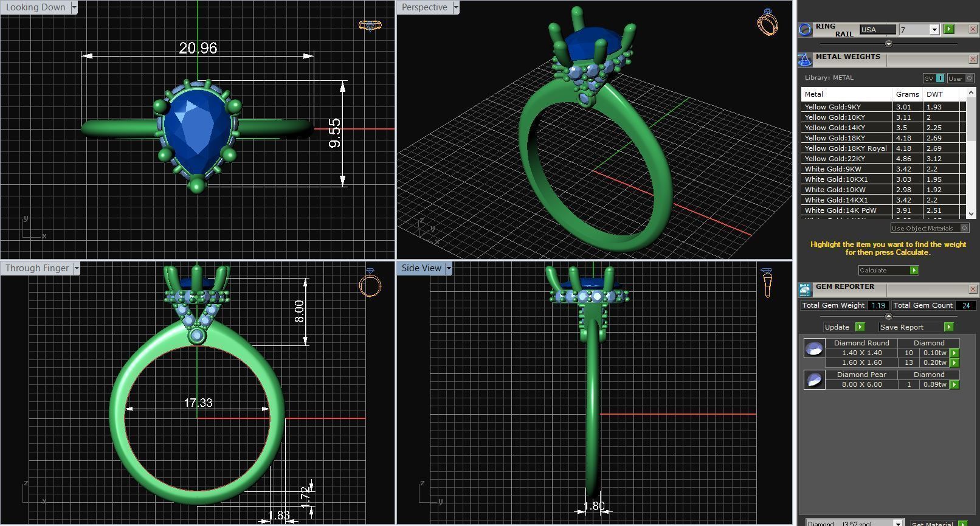The height and width of the screenshot is (526, 980).
Task: Click the Total Gem Count value 24
Action: [x=965, y=306]
